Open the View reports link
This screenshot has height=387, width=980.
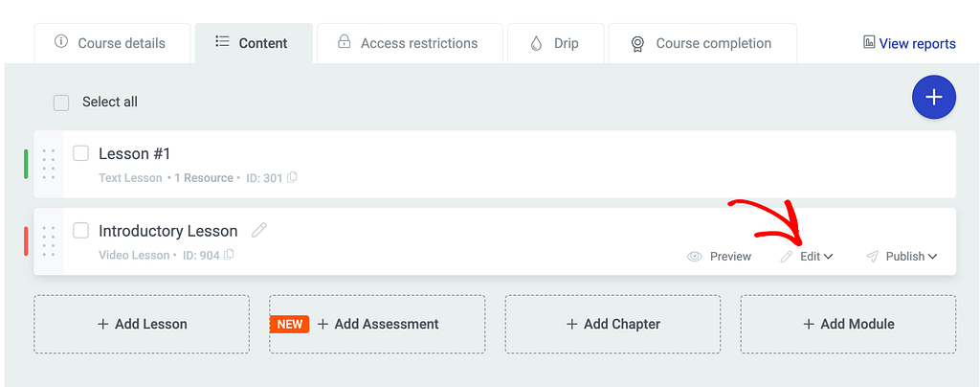(x=909, y=44)
